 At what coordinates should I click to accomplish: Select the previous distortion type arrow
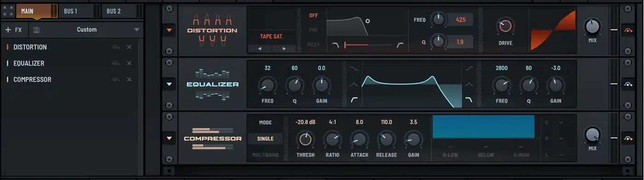pyautogui.click(x=259, y=48)
